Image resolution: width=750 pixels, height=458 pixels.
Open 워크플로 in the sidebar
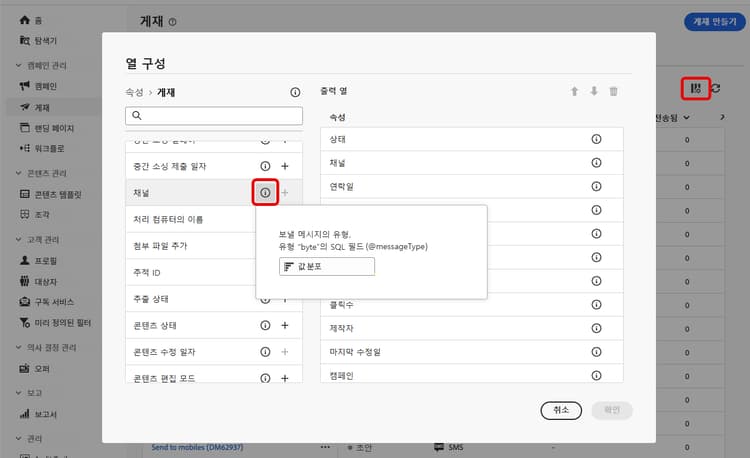42,149
